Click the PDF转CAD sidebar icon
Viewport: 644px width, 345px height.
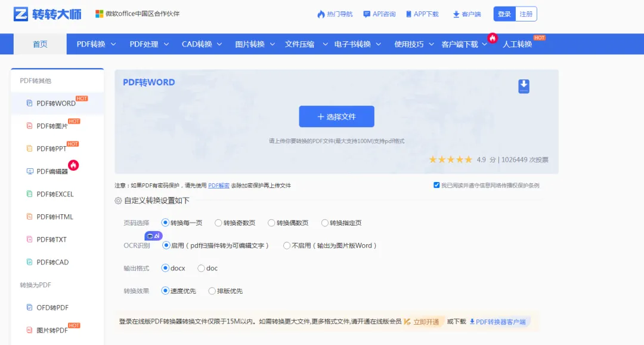coord(30,262)
